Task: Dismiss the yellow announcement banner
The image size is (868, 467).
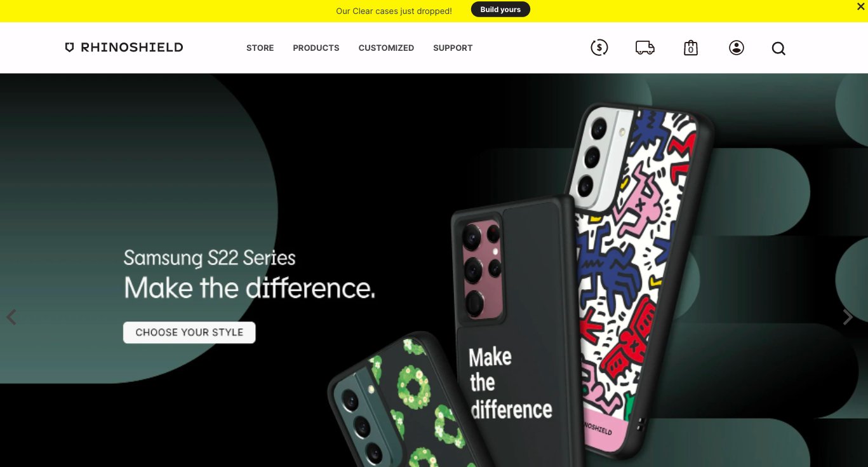Action: 860,7
